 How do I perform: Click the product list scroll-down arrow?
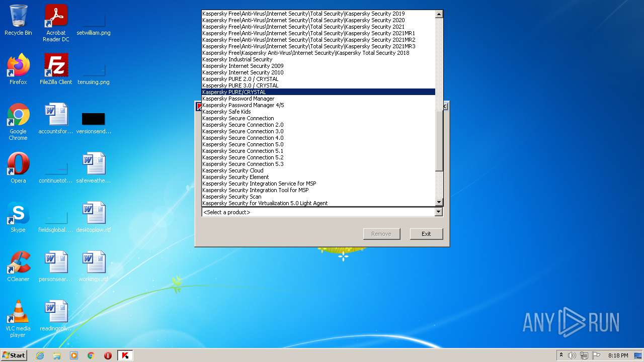439,202
